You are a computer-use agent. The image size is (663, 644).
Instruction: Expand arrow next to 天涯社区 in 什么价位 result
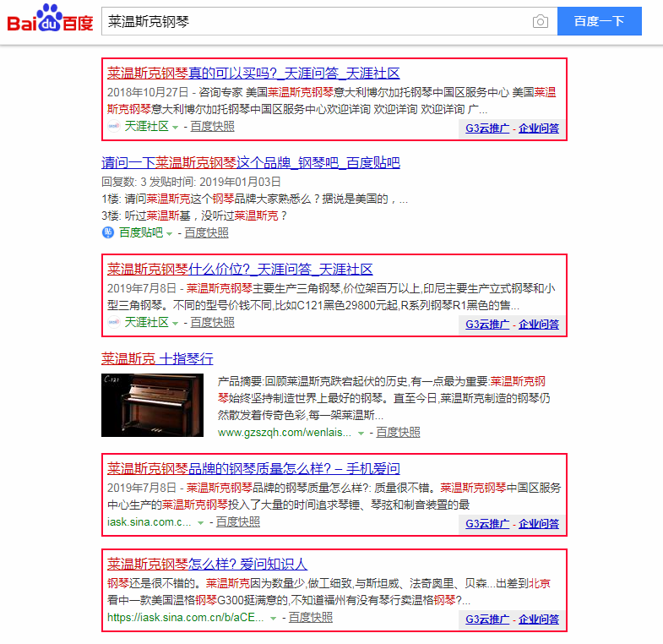pos(175,324)
